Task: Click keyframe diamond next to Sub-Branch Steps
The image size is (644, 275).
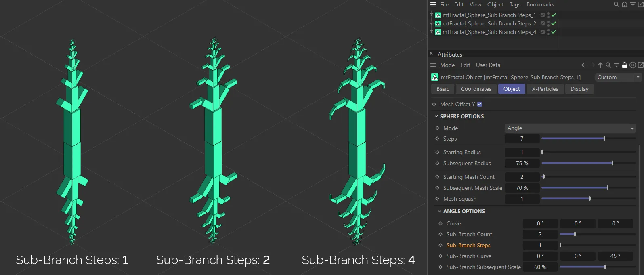Action: pos(441,245)
